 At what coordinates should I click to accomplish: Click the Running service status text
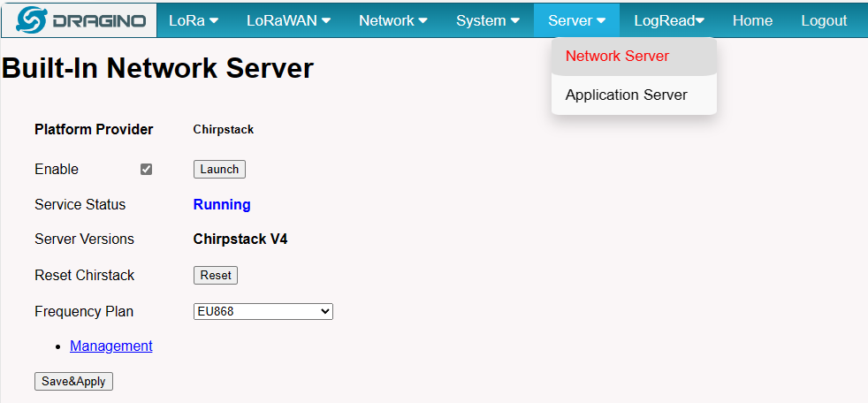coord(222,205)
